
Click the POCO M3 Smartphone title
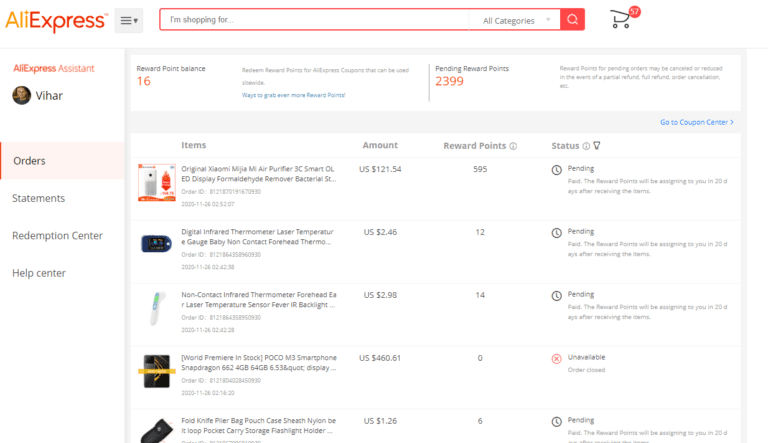259,363
